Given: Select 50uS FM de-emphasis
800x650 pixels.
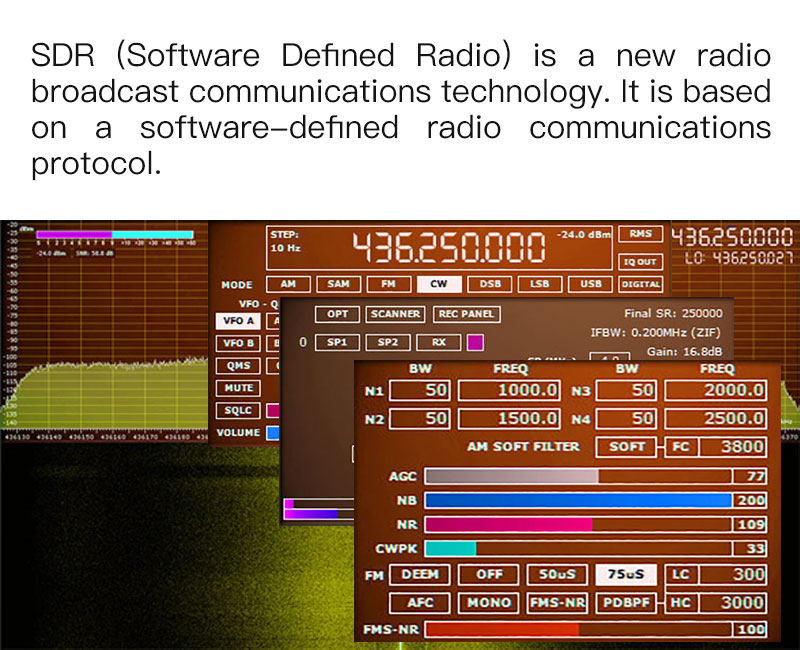Looking at the screenshot, I should (x=558, y=575).
